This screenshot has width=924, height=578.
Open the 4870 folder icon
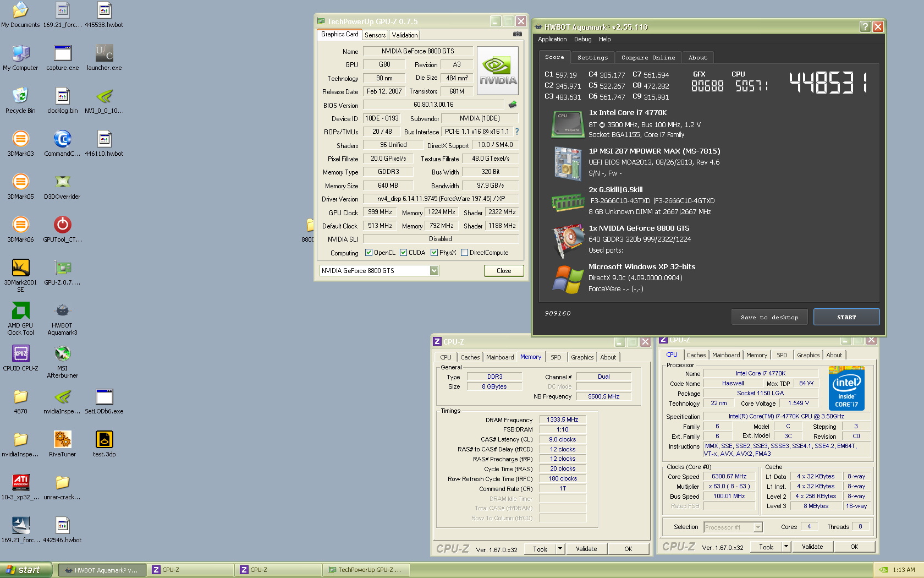pyautogui.click(x=20, y=401)
